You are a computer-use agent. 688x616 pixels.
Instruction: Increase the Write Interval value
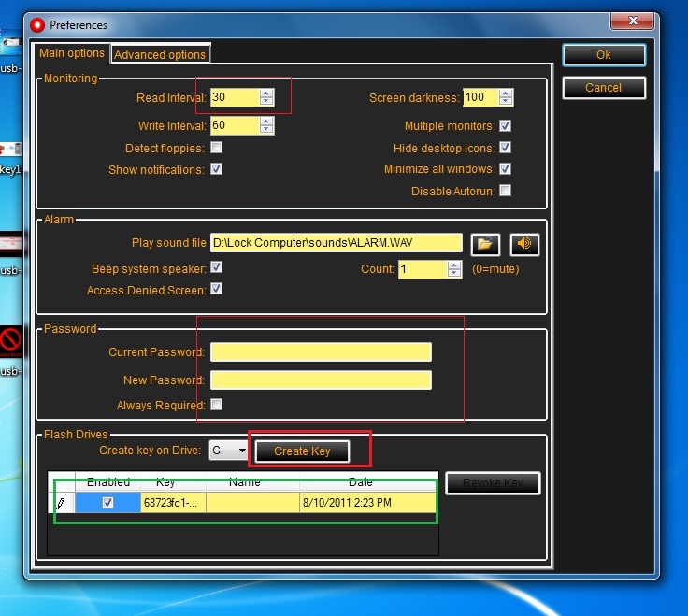tap(265, 122)
